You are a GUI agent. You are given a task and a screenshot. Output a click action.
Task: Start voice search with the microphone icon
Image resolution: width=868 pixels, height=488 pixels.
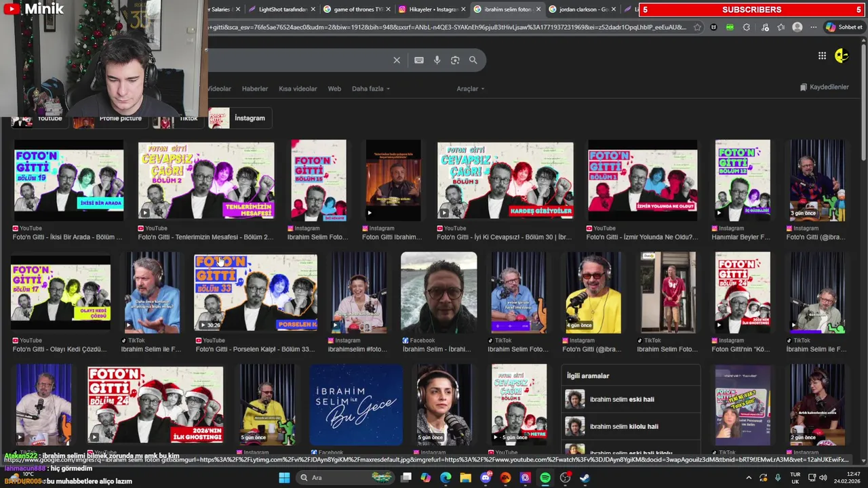coord(437,60)
